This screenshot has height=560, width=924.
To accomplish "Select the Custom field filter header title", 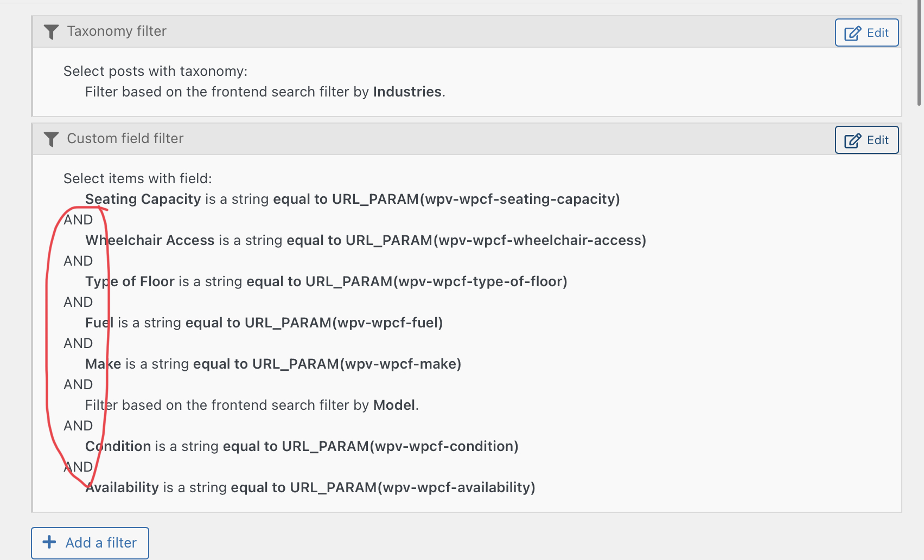I will 125,139.
